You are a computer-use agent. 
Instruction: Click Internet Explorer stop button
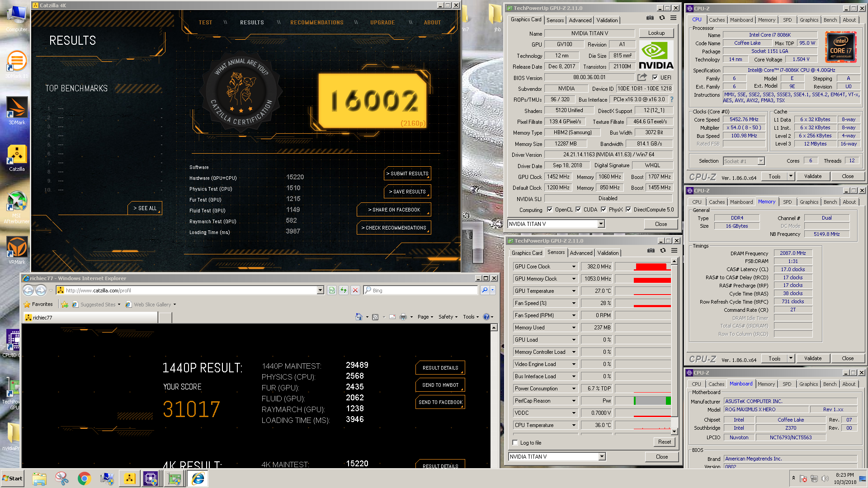(x=355, y=290)
